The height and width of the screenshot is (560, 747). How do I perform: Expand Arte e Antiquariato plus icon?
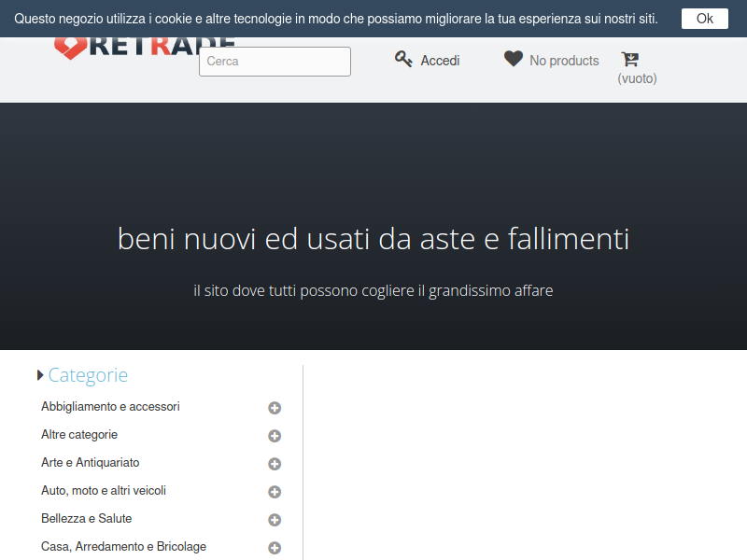pos(275,464)
